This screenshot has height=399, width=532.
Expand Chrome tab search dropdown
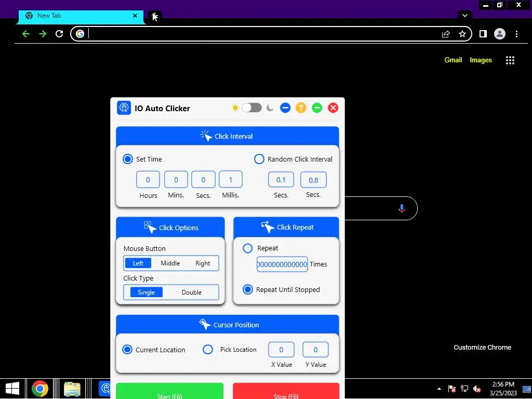[465, 15]
